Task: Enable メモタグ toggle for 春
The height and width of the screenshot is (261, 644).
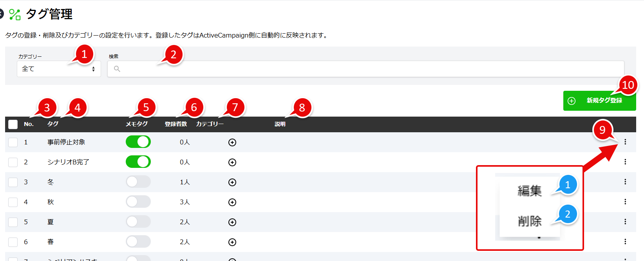Action: [138, 241]
